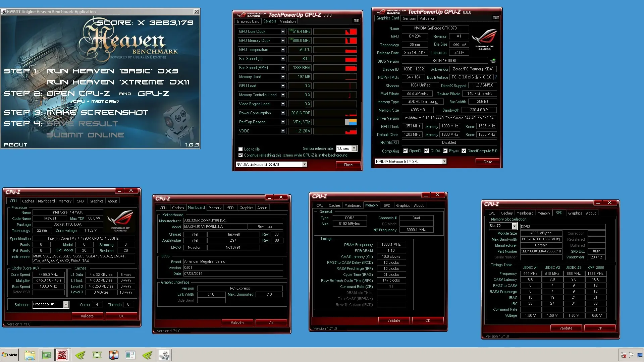Uncheck Continue refreshing while GPU-Z in background
This screenshot has height=362, width=644.
click(240, 155)
